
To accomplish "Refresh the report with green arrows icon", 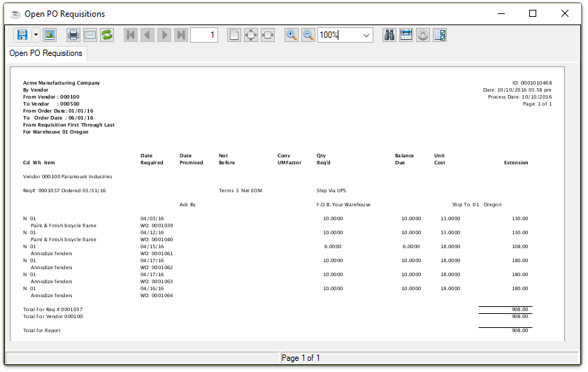I will click(x=107, y=35).
